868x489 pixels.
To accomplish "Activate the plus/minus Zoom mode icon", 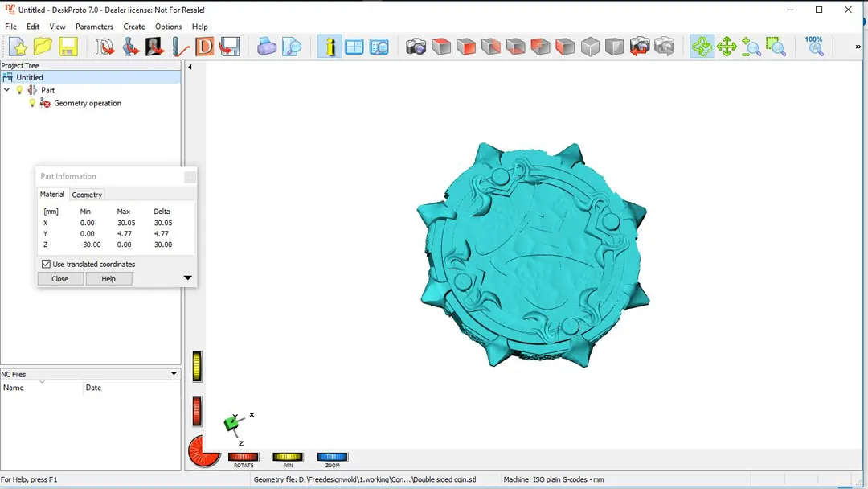I will point(751,47).
